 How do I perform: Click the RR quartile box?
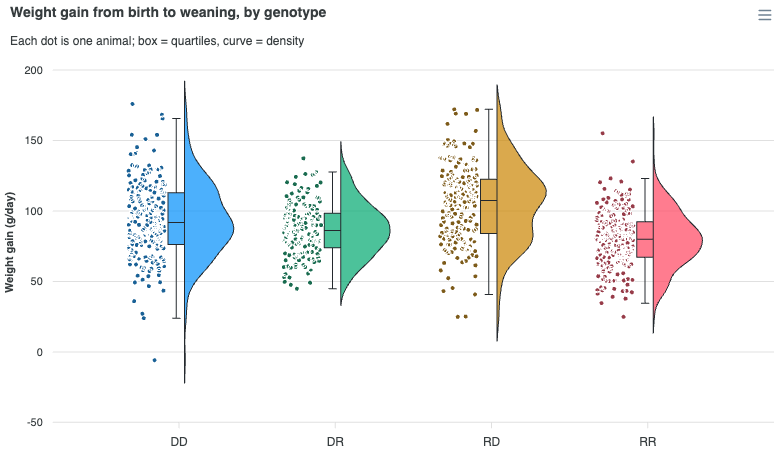(x=645, y=240)
